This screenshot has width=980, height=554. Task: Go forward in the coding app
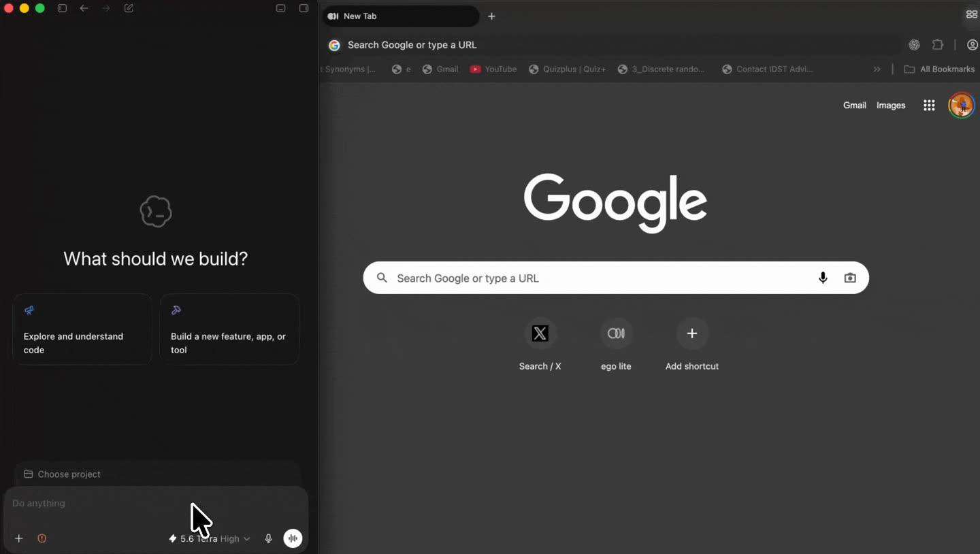click(105, 8)
